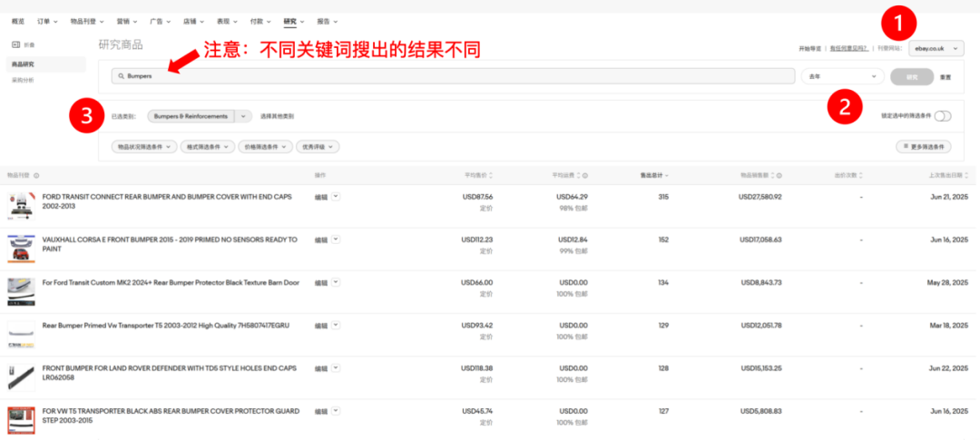This screenshot has height=440, width=980.
Task: Open listing title VAUXHALL CORSA E FRONT BUMPER
Action: click(170, 244)
